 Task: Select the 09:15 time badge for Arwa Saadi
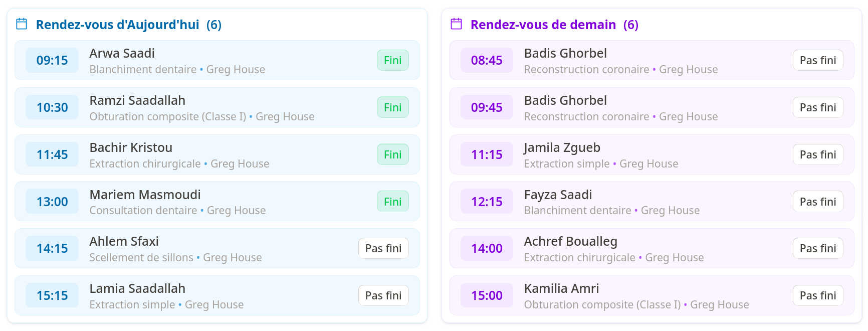point(52,60)
